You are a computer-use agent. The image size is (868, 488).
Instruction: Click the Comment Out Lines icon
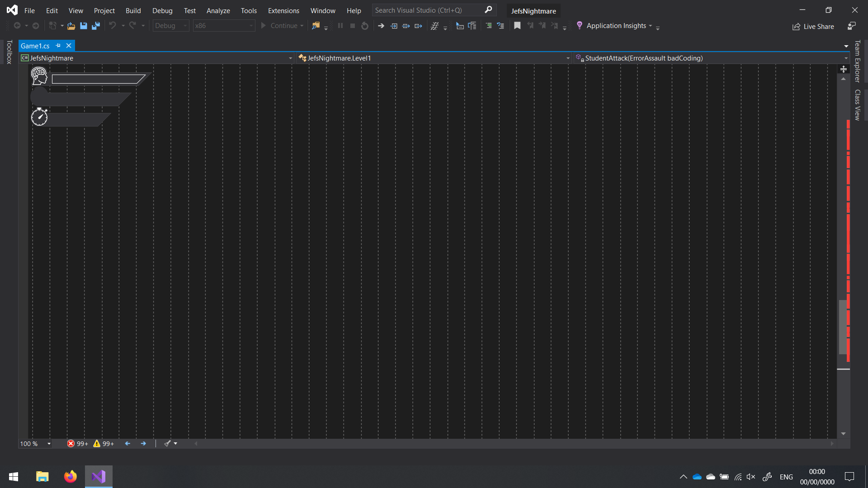coord(489,26)
